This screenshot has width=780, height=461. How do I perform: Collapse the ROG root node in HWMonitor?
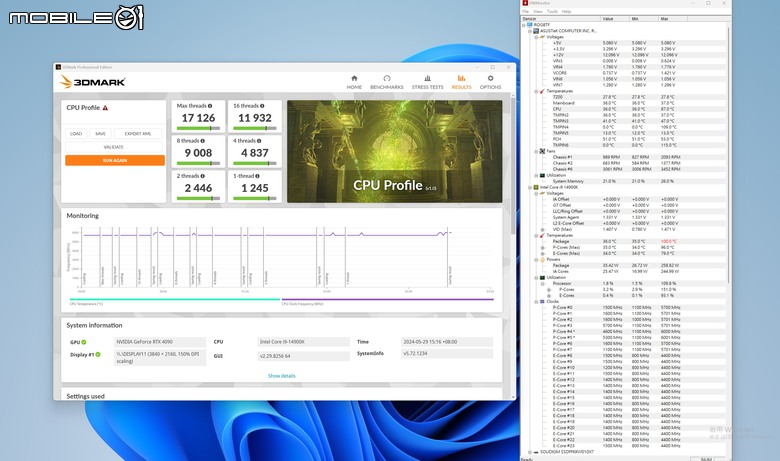pyautogui.click(x=524, y=25)
